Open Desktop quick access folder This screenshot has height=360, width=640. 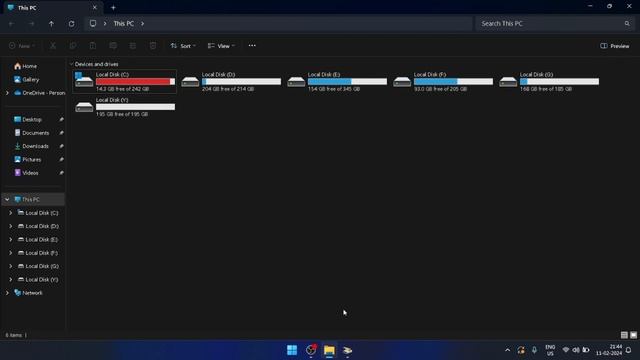(28, 120)
